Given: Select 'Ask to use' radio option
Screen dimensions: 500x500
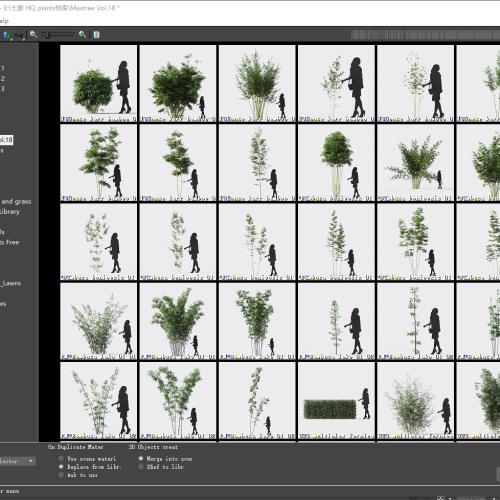Looking at the screenshot, I should click(x=61, y=475).
